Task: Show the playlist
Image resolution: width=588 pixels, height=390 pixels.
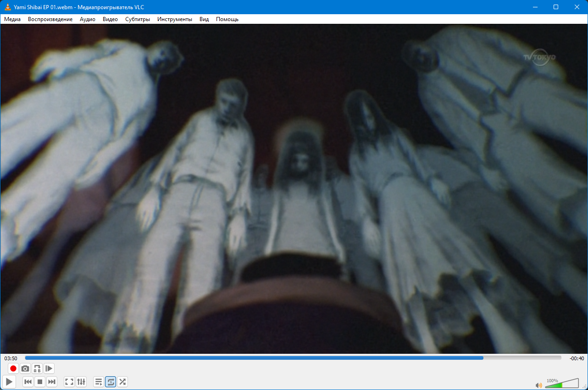Action: [99, 382]
